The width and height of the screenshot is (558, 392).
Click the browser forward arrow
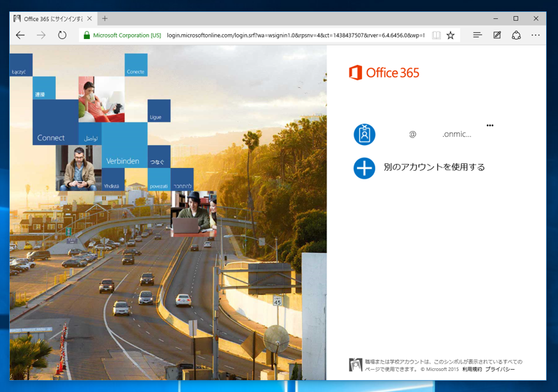coord(41,35)
